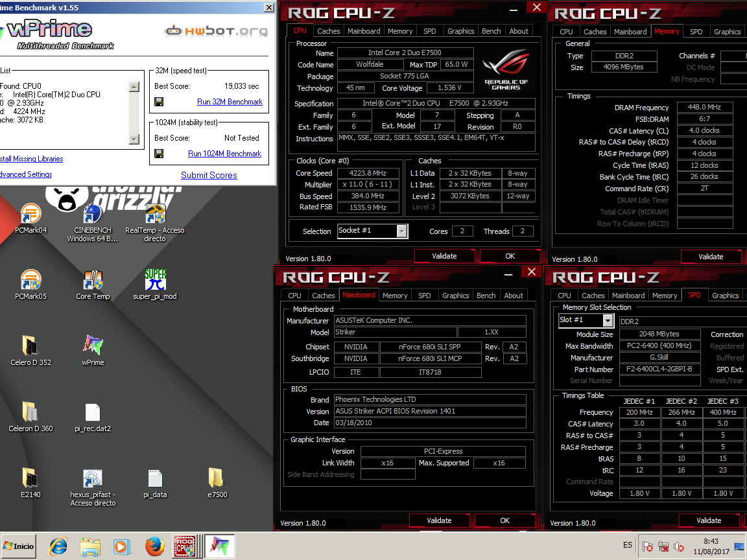The image size is (747, 560).
Task: Open the Advanced Settings link in wPrime
Action: coord(26,174)
